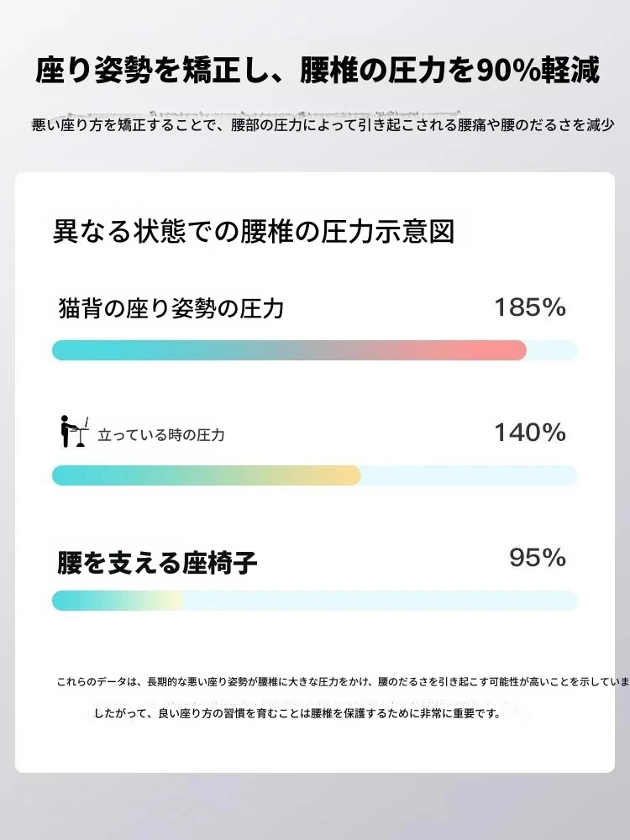This screenshot has height=840, width=630.
Task: Select the 猫背の座り姿勢の圧力 label
Action: tap(171, 308)
